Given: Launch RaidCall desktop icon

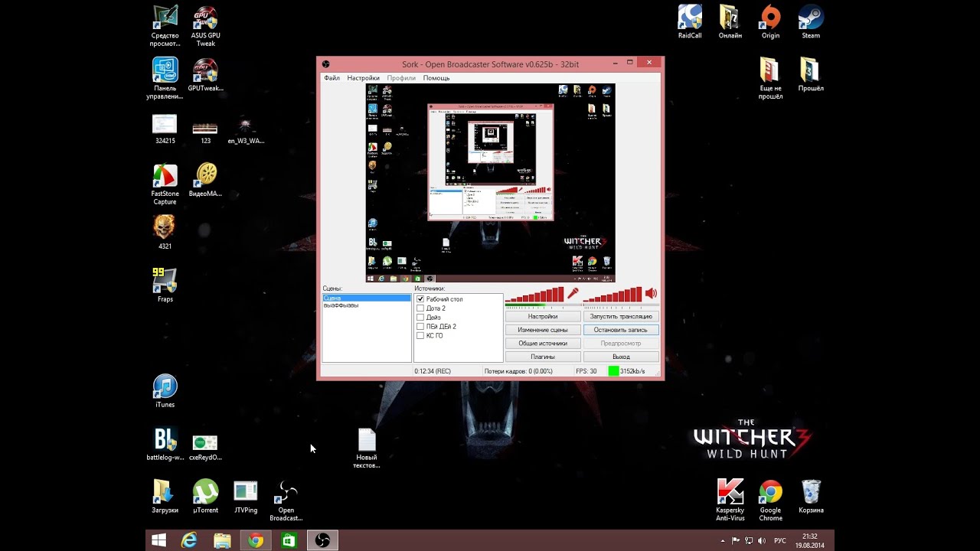Looking at the screenshot, I should [x=690, y=21].
